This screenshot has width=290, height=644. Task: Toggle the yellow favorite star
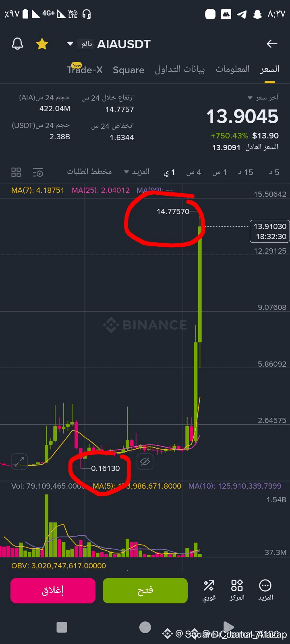pos(42,44)
